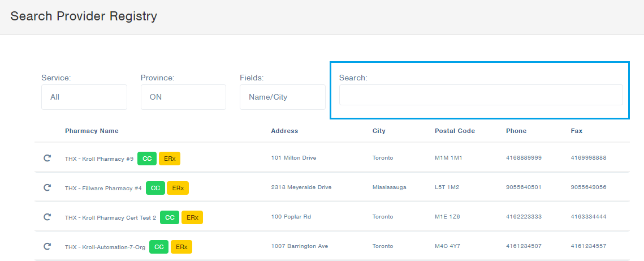Image resolution: width=644 pixels, height=261 pixels.
Task: Open the Province dropdown showing ON
Action: pyautogui.click(x=183, y=97)
